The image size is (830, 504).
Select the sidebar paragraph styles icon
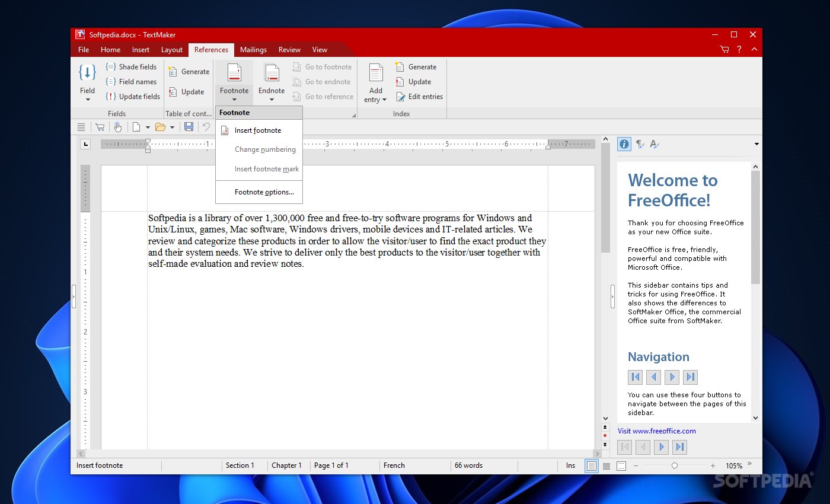640,143
